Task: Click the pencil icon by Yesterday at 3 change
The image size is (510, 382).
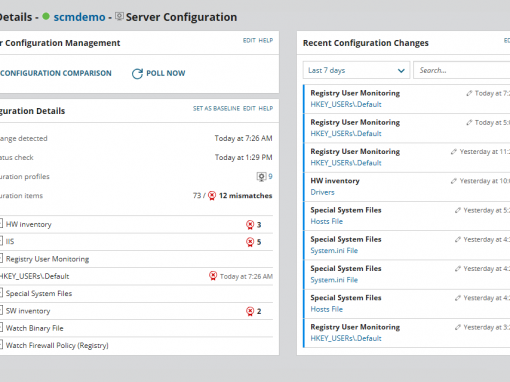Action: [x=458, y=327]
